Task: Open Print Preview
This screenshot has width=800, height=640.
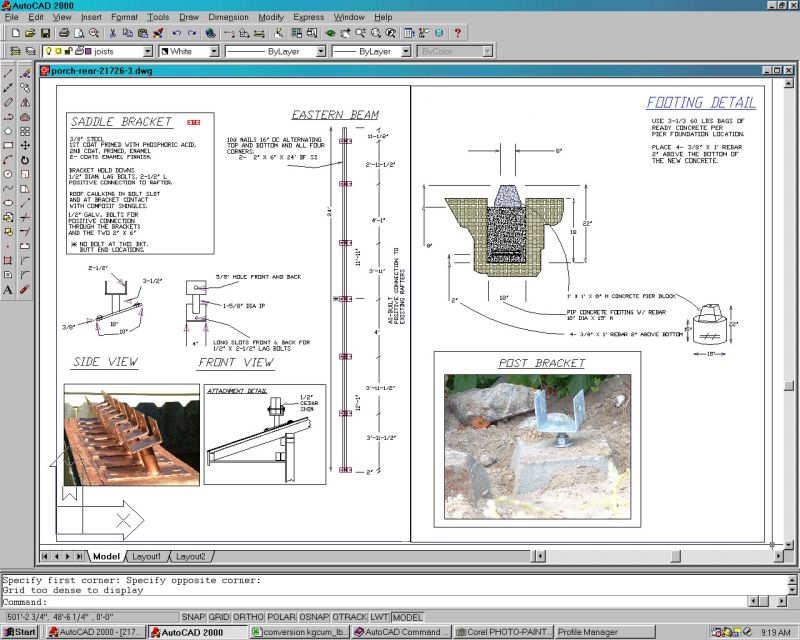Action: (x=78, y=35)
